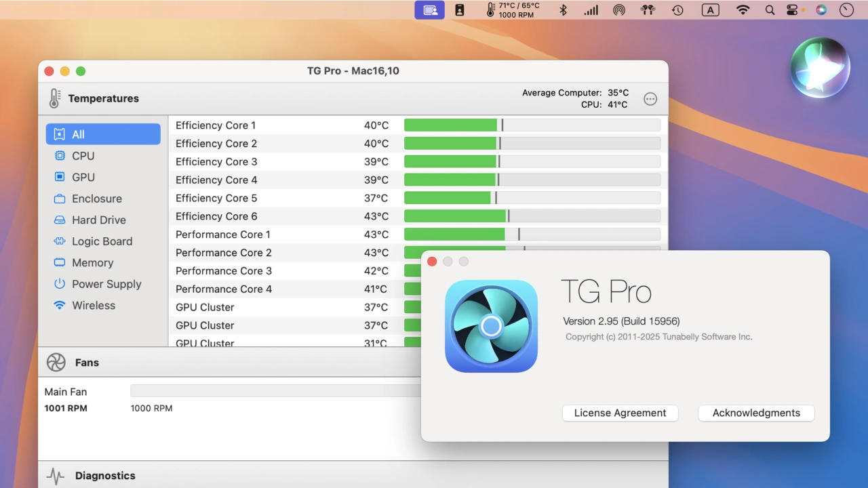
Task: Select Power Supply in the sidebar
Action: tap(106, 284)
